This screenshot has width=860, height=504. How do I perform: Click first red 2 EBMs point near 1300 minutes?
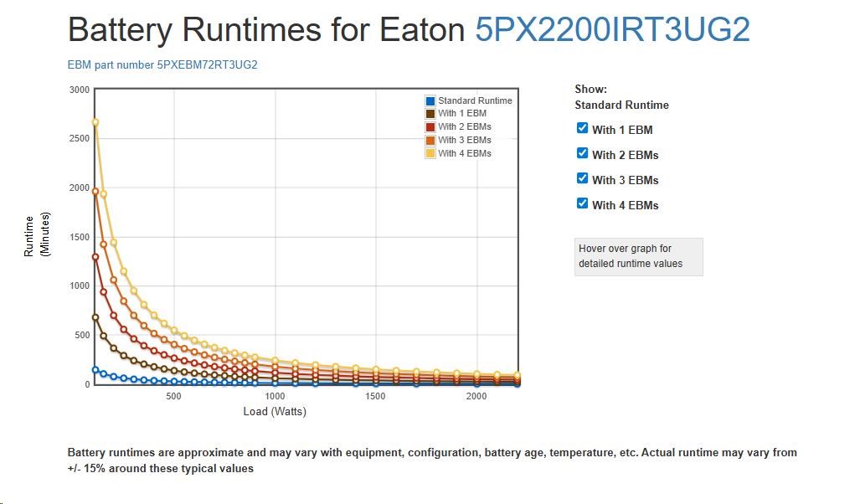pos(95,257)
